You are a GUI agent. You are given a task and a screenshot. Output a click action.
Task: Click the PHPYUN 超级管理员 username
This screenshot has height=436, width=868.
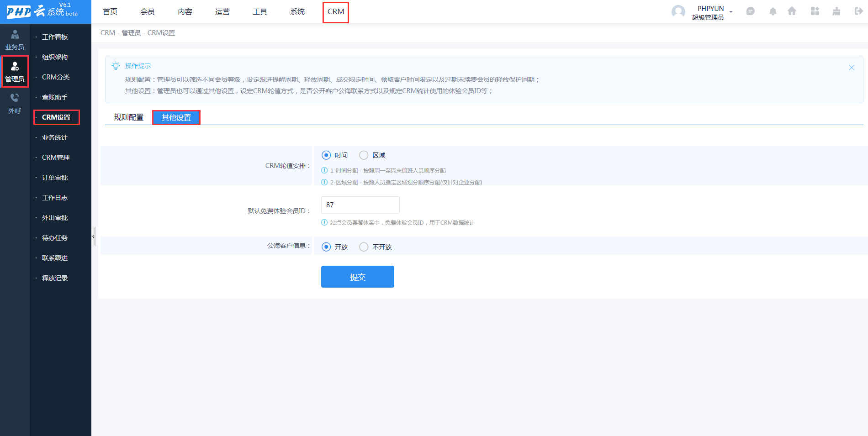click(708, 13)
